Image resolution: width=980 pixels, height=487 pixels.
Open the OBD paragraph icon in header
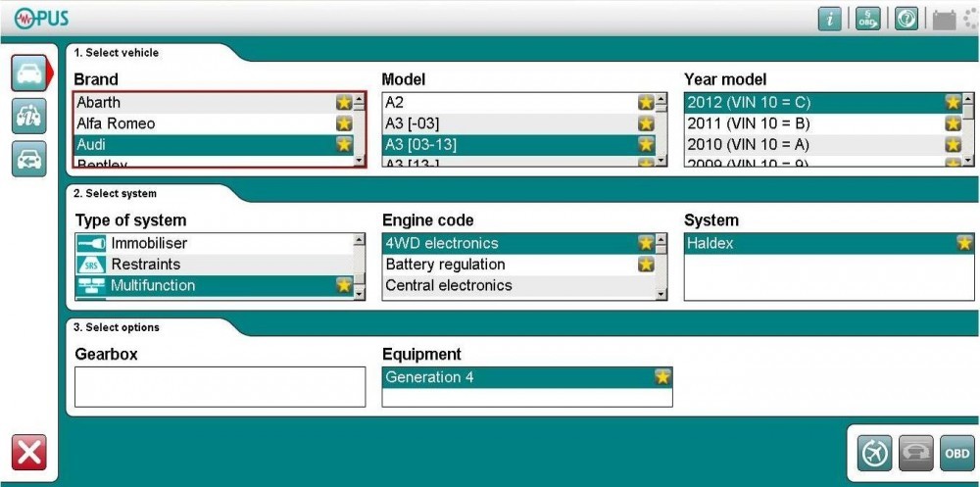pyautogui.click(x=868, y=20)
